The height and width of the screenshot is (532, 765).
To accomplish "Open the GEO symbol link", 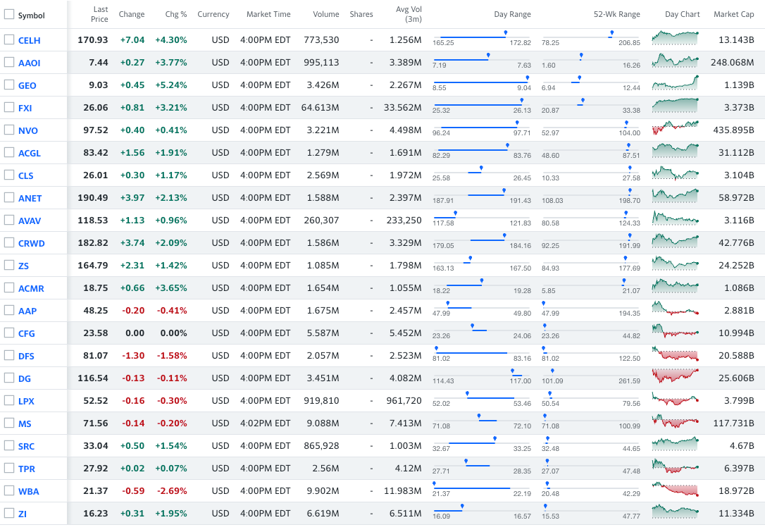I will 27,85.
